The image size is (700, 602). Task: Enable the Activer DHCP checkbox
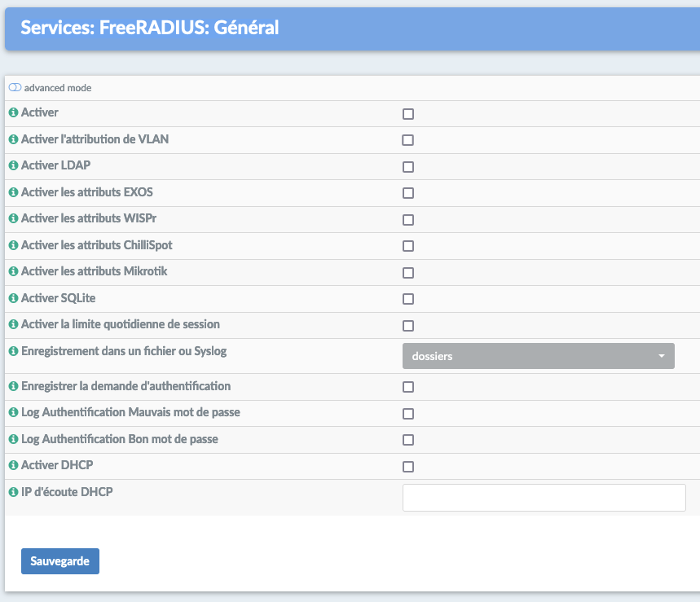pyautogui.click(x=408, y=467)
